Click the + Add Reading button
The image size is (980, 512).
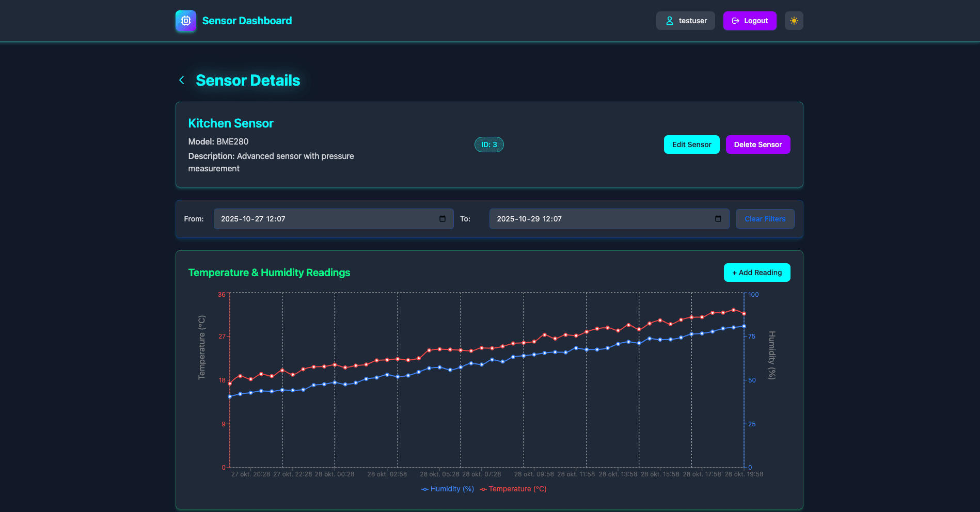(x=756, y=273)
